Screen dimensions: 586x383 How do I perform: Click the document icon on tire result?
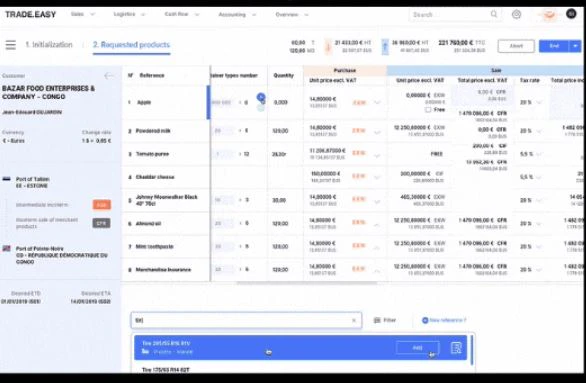(x=456, y=348)
